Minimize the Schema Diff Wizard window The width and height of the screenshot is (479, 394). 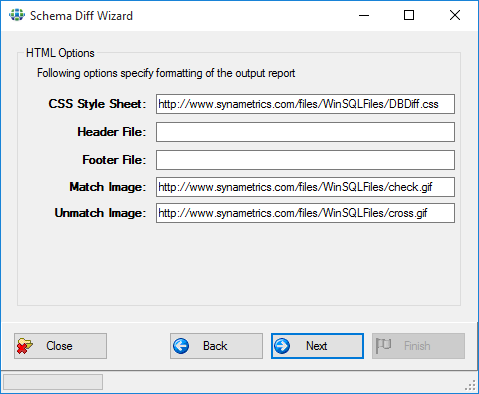(364, 15)
